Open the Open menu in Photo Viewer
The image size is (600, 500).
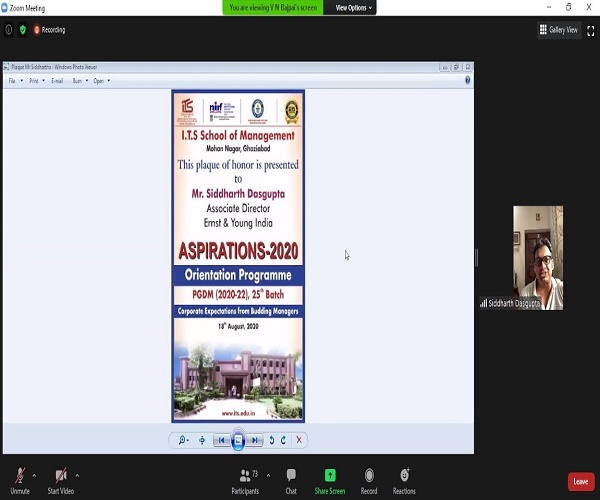click(99, 81)
